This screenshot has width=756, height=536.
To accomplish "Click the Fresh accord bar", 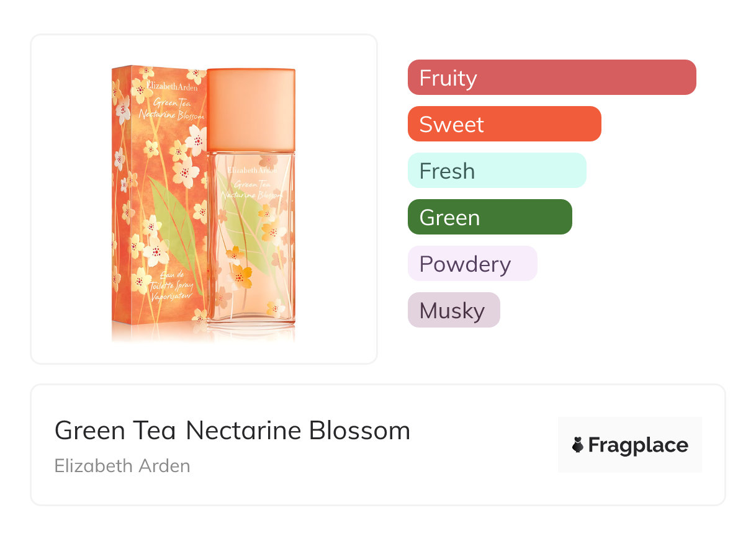I will (497, 171).
